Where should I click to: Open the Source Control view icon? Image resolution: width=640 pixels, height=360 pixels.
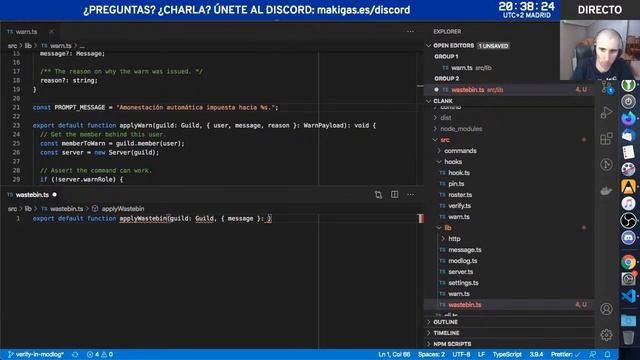(607, 87)
